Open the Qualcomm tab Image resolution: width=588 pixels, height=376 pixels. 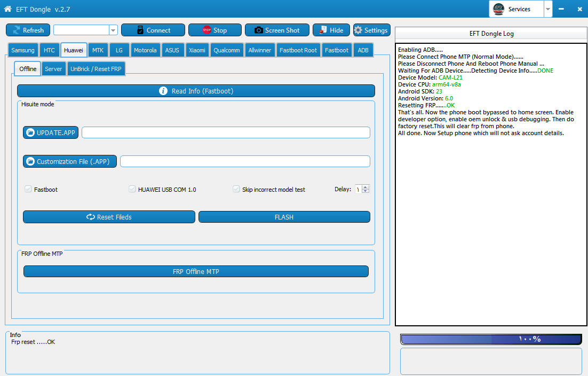pos(227,50)
